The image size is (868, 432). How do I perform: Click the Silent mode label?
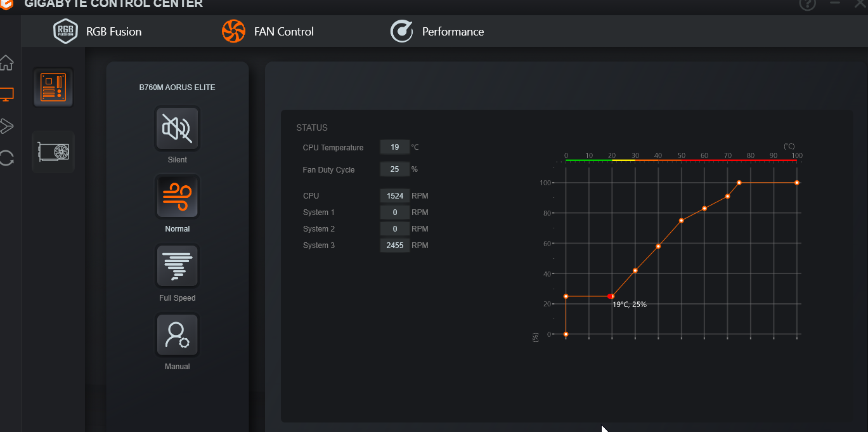tap(178, 160)
